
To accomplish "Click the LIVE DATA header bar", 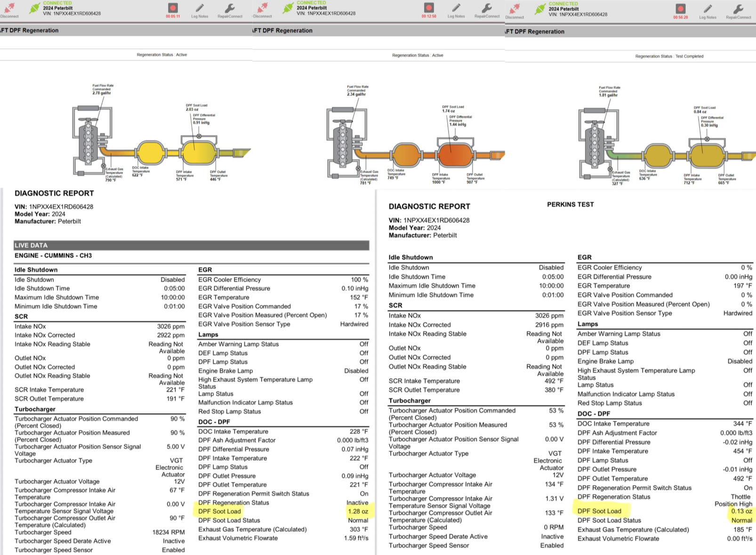I will (192, 245).
